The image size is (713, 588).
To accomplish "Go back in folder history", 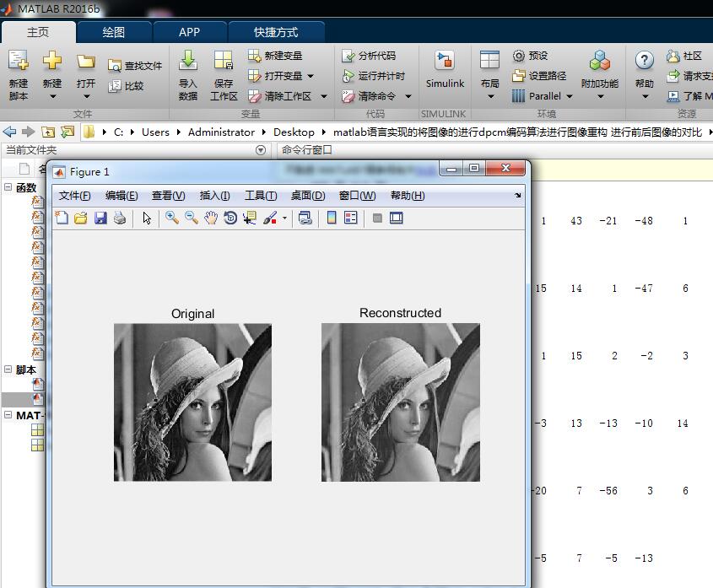I will (9, 132).
